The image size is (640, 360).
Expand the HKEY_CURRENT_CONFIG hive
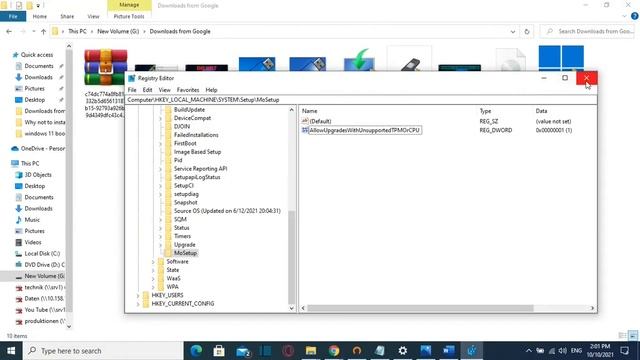click(x=138, y=304)
